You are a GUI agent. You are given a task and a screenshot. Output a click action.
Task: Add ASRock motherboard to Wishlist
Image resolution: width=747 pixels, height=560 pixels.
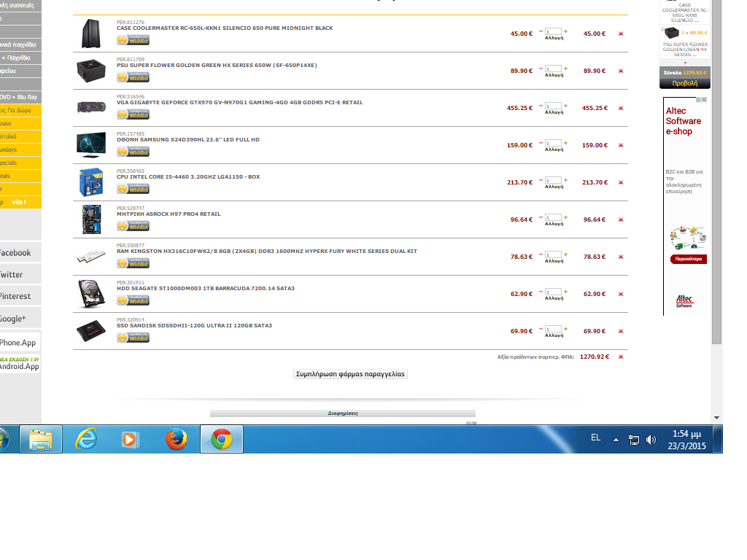point(133,226)
